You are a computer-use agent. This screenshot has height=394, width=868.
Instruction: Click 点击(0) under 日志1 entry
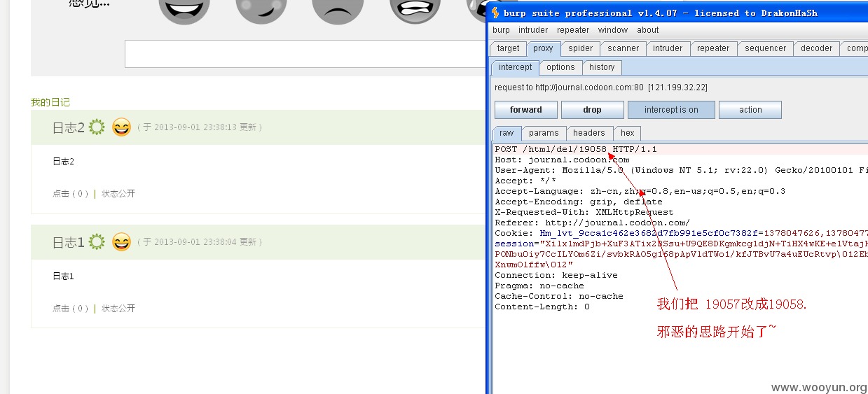[x=71, y=309]
